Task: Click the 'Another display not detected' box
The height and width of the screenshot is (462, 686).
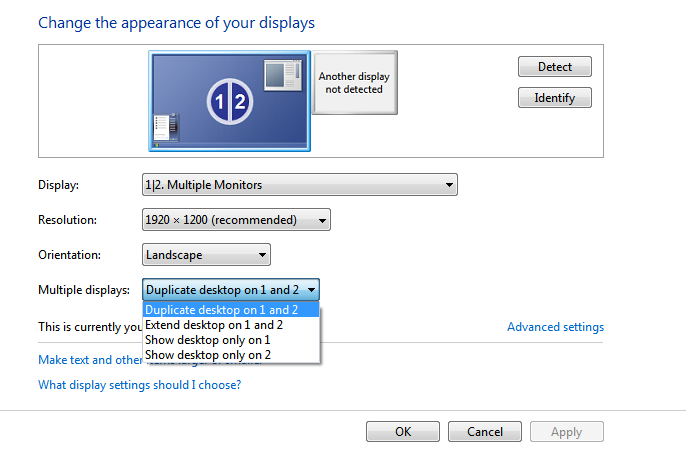Action: tap(354, 83)
